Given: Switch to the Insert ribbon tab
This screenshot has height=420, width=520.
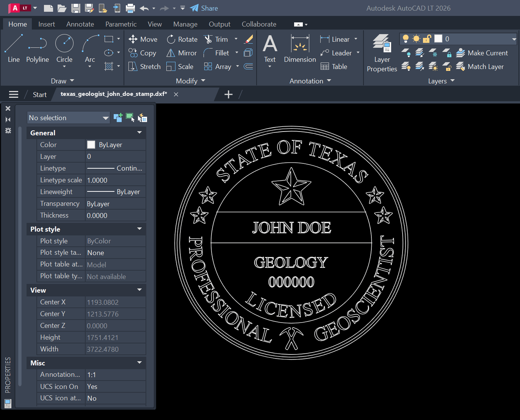Looking at the screenshot, I should click(47, 24).
